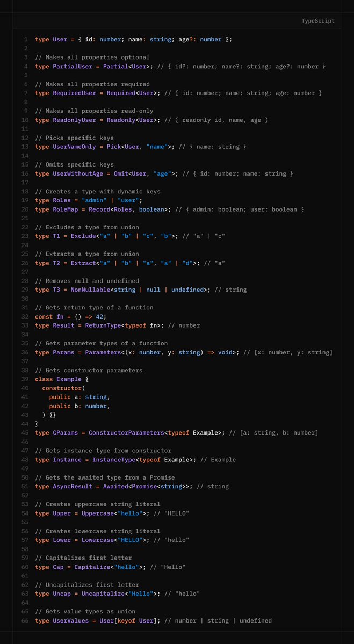The width and height of the screenshot is (354, 644).
Task: Click 'Awaited' utility on line 51
Action: click(x=115, y=486)
